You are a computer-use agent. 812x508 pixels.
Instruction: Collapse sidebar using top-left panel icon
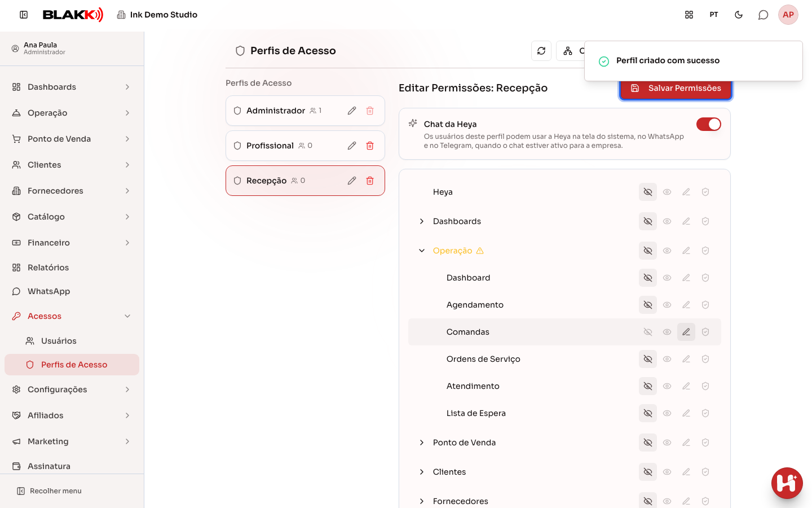pos(24,15)
